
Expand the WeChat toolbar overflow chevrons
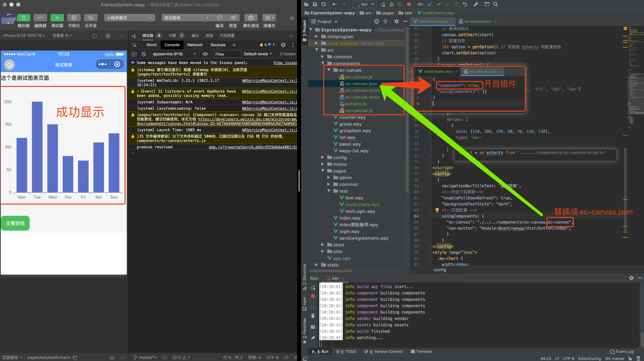click(x=292, y=18)
